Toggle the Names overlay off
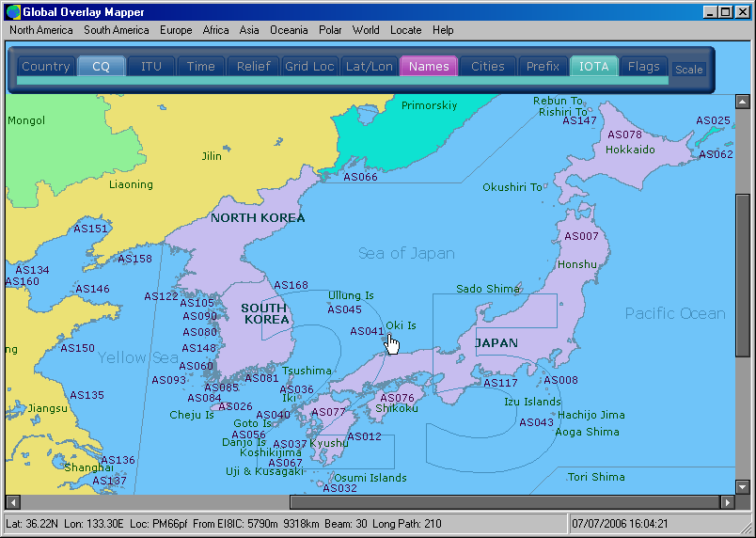The height and width of the screenshot is (538, 756). pos(429,67)
